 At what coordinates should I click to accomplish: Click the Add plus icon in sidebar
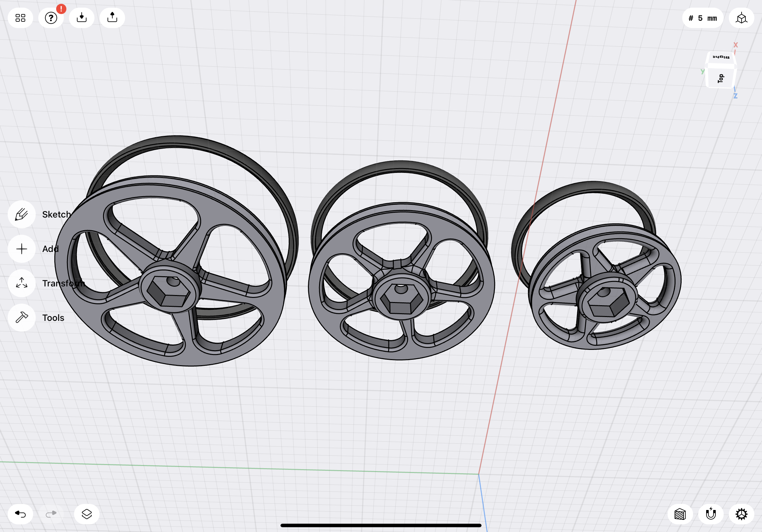click(x=21, y=249)
